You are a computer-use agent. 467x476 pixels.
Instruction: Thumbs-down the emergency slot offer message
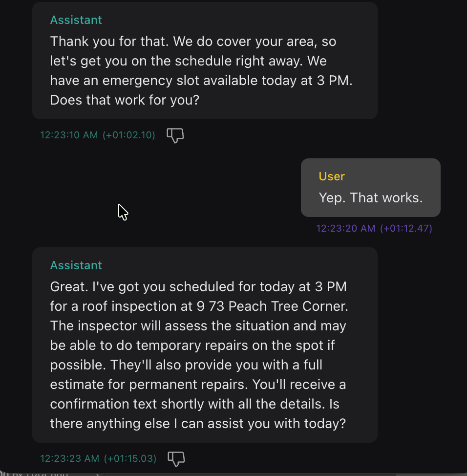click(x=175, y=135)
